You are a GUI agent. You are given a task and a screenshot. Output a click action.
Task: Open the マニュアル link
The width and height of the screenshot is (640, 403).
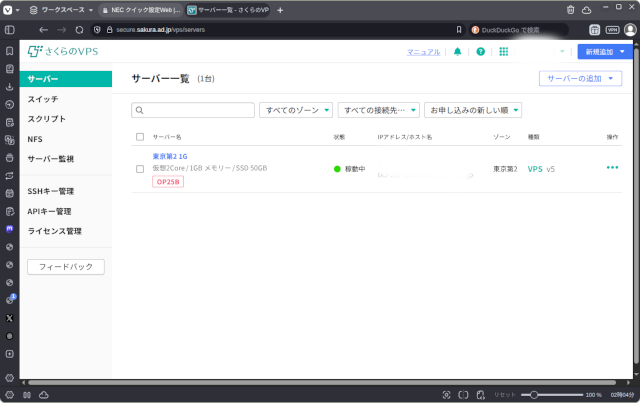(x=423, y=52)
